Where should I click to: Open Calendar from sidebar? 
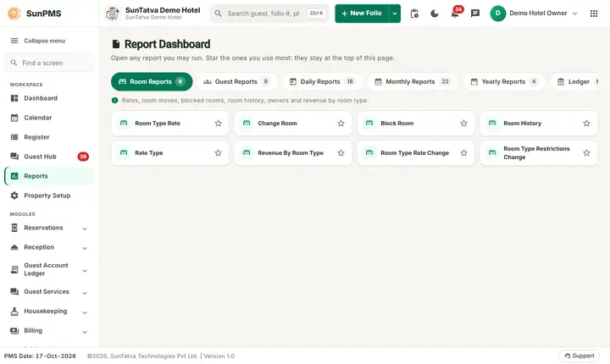(x=49, y=118)
